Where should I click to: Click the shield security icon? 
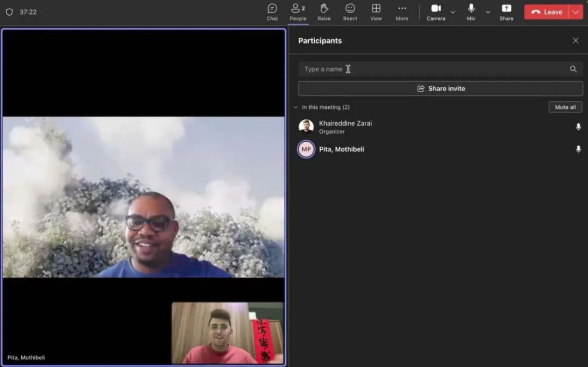pos(9,12)
